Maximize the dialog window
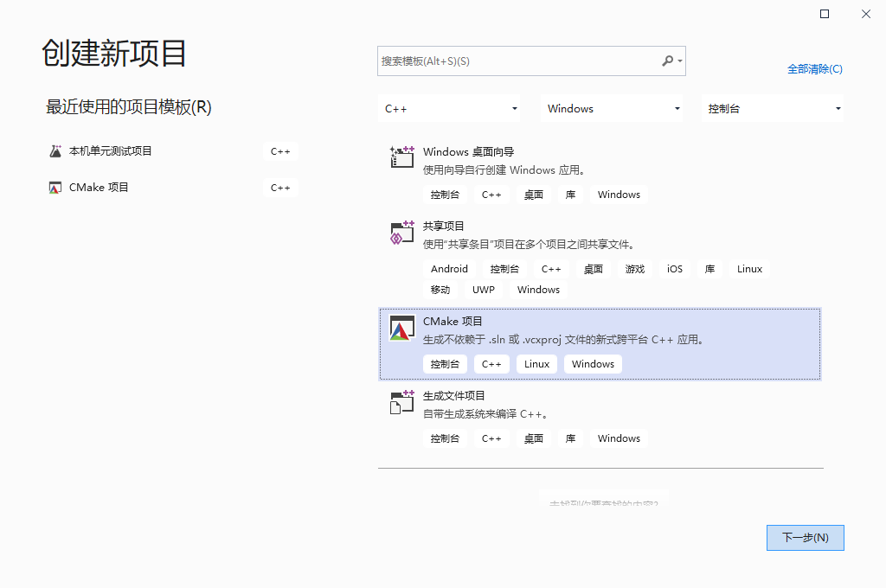Screen dimensions: 886x588 point(825,14)
